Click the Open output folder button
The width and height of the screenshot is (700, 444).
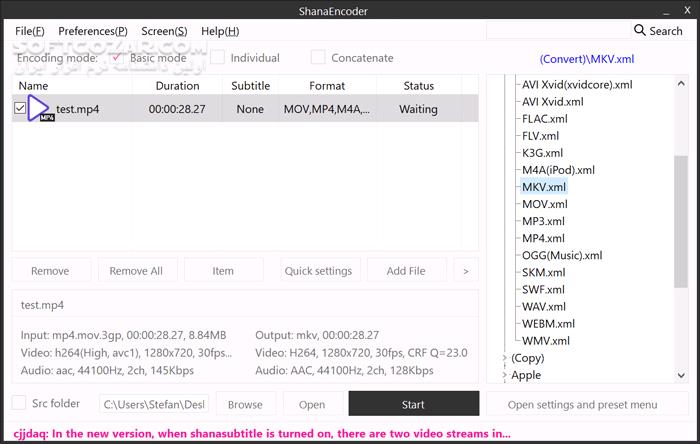(312, 404)
